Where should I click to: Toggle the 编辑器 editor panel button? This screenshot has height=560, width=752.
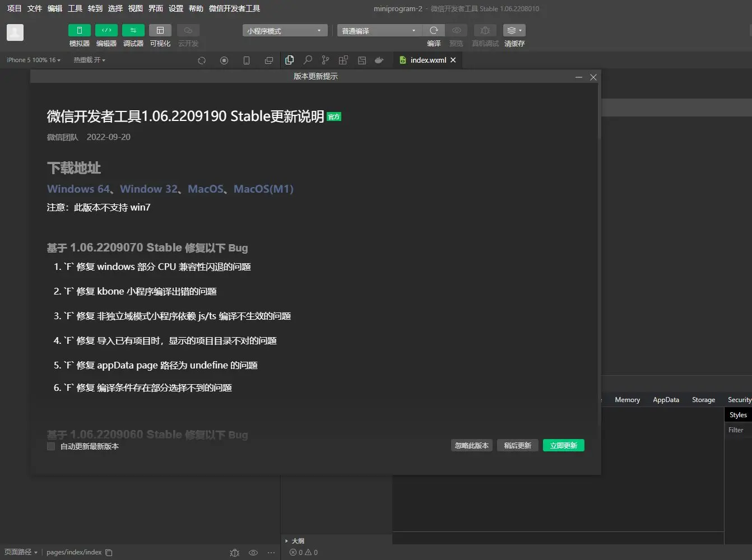(x=106, y=30)
